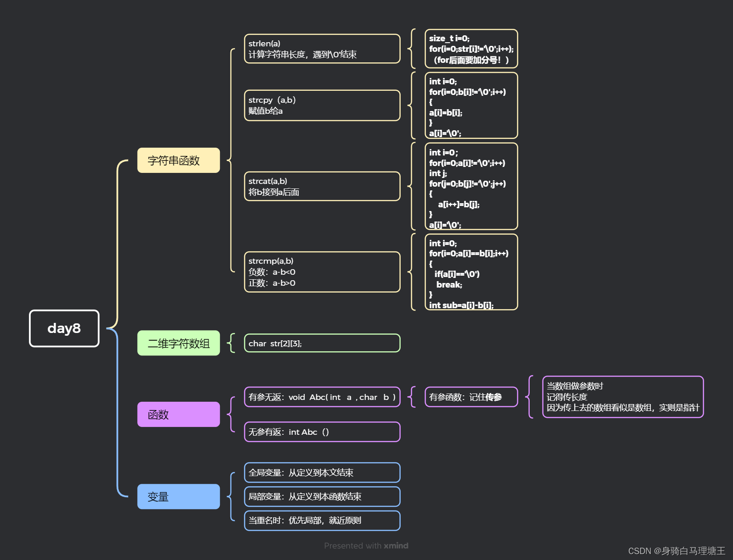Select the 有参函数:记住传参 node

tap(471, 397)
